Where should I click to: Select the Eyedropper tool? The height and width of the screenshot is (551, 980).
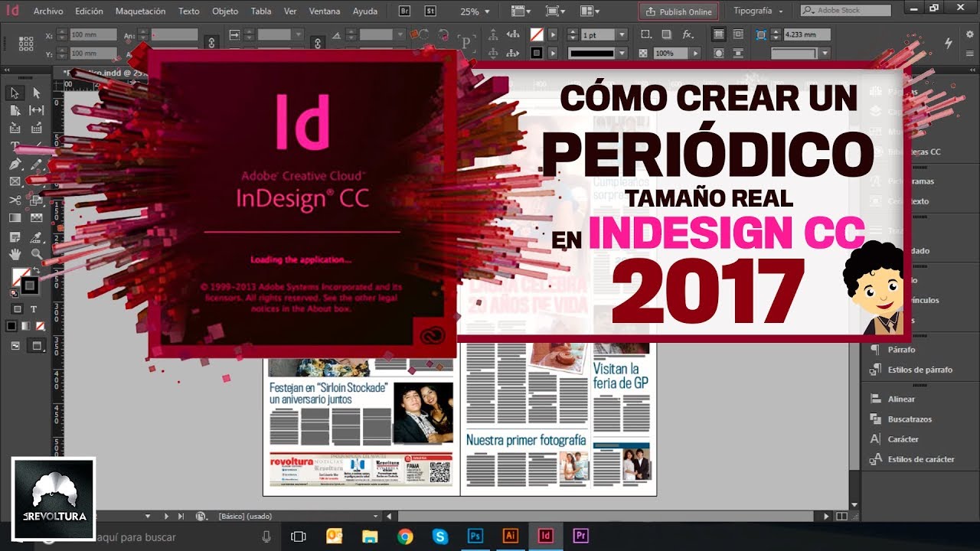36,236
